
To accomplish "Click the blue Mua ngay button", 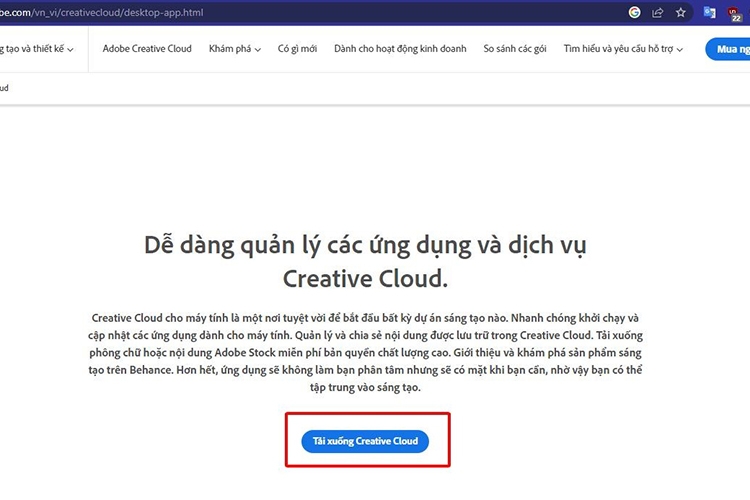I will coord(728,49).
